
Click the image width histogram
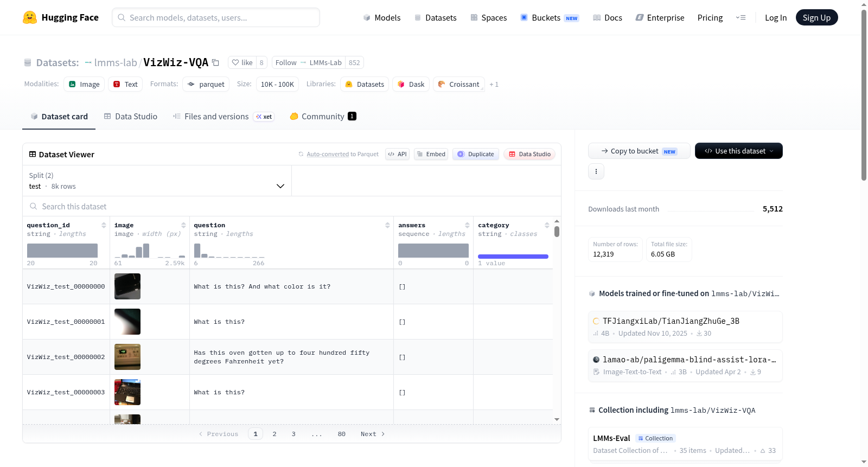(x=150, y=251)
